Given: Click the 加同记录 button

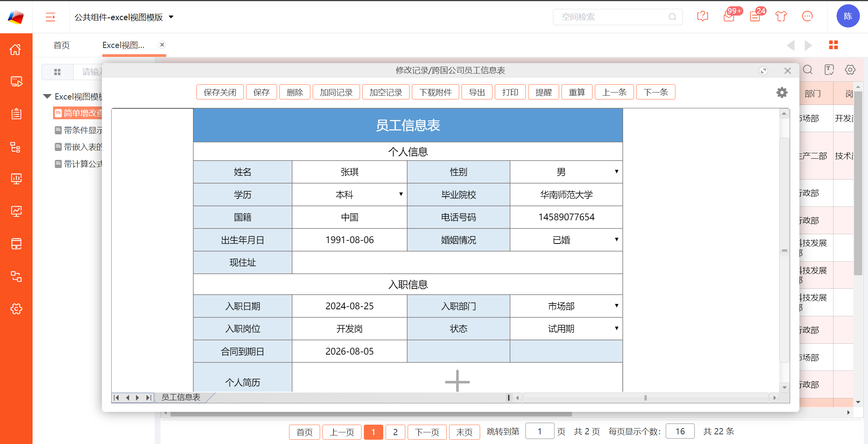Looking at the screenshot, I should pos(336,92).
